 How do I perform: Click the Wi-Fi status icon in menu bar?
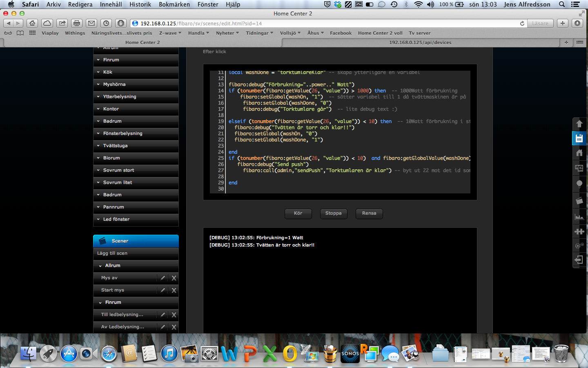(418, 4)
